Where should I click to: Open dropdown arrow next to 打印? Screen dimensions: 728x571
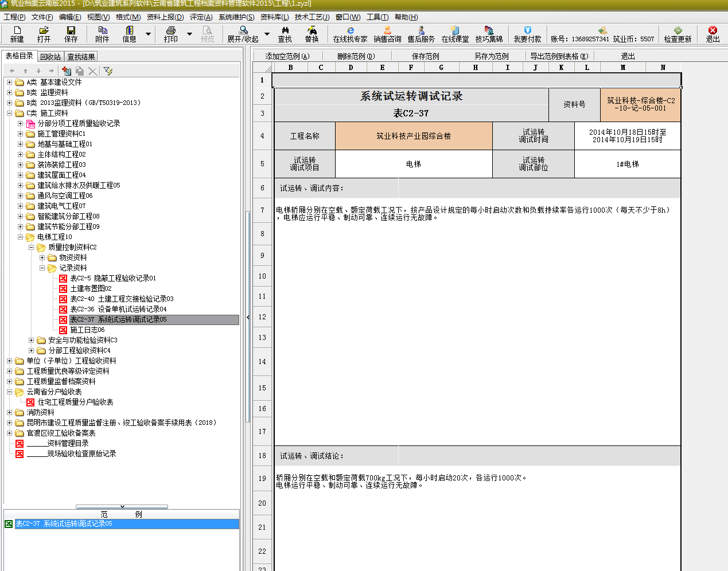click(189, 34)
